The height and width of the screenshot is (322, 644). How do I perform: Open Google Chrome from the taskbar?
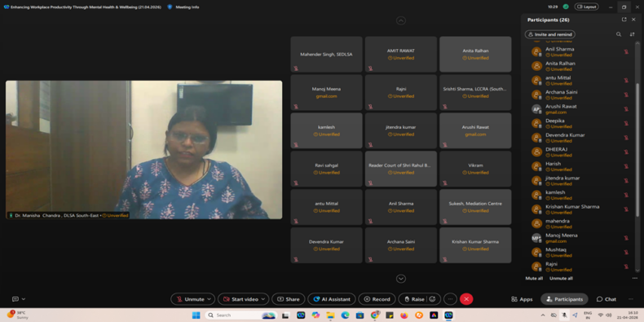point(374,315)
